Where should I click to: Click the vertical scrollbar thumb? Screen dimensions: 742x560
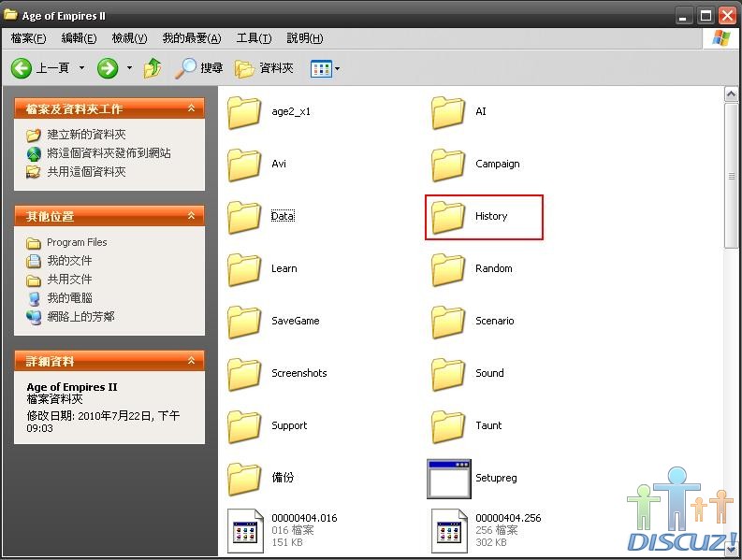731,176
